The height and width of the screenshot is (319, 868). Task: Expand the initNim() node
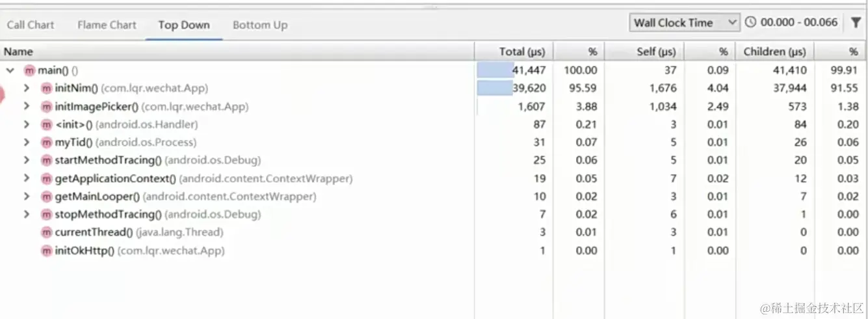tap(27, 88)
